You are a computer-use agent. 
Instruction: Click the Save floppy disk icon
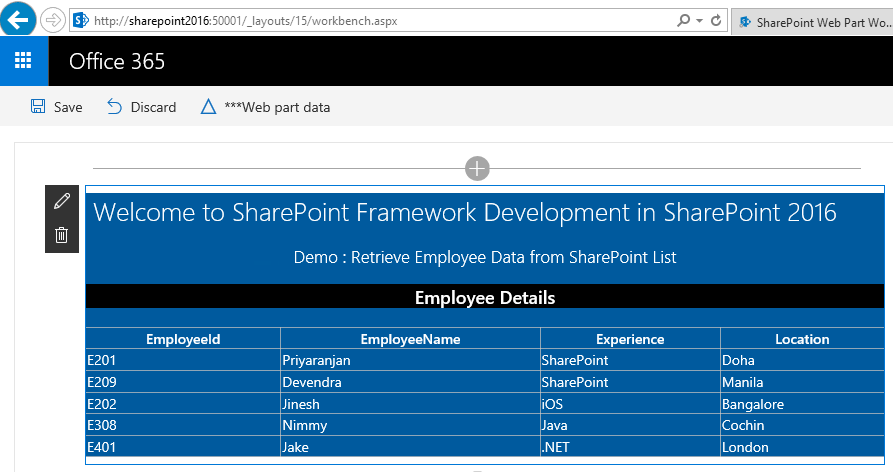point(38,106)
